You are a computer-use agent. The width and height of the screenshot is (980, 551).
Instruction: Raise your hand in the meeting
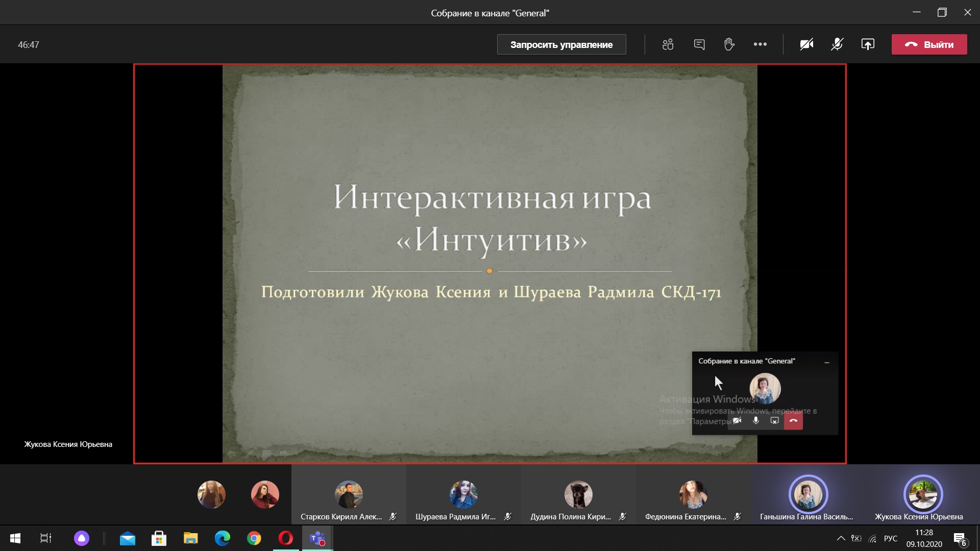(729, 44)
